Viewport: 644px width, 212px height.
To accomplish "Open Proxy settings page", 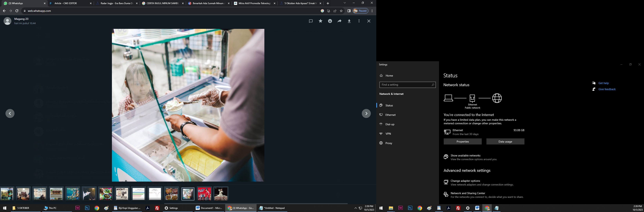I will [x=407, y=143].
